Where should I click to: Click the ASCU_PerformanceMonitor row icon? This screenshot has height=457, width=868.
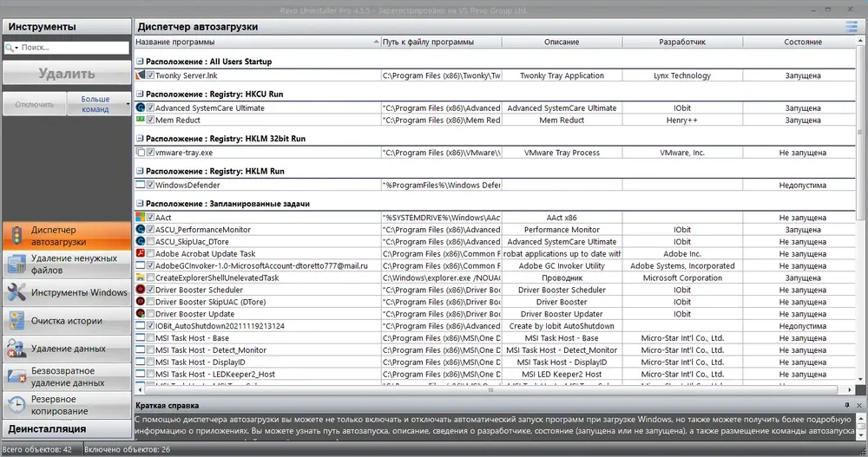(x=140, y=230)
